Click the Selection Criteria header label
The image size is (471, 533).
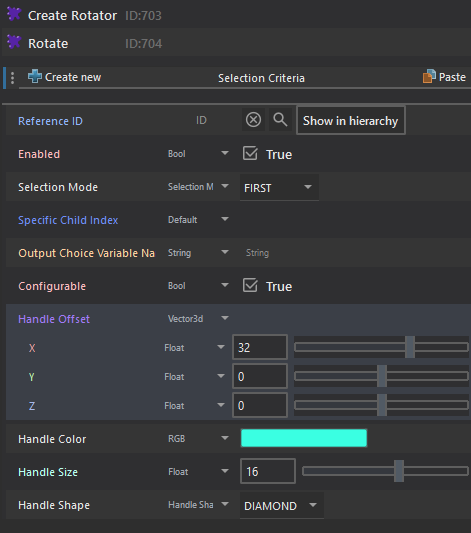coord(261,78)
